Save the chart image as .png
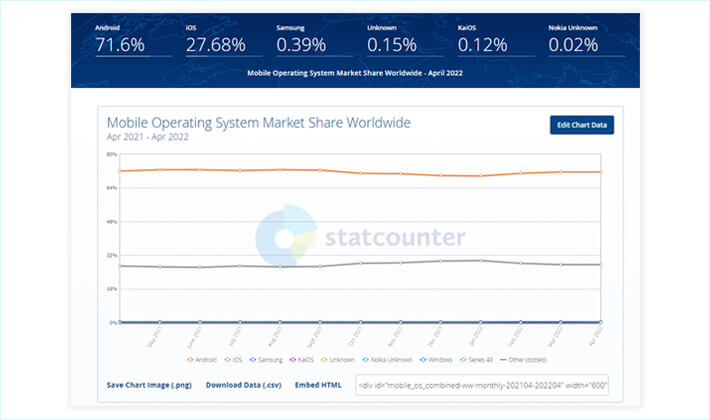710x420 pixels. [149, 385]
